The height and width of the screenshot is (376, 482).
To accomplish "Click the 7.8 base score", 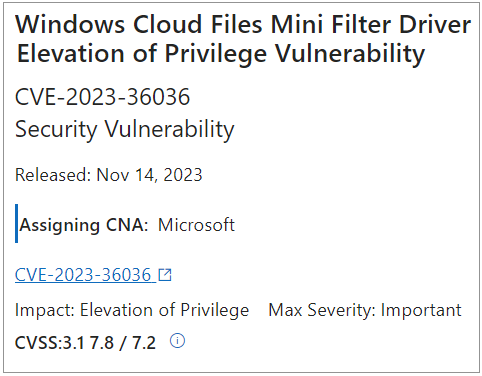I will pyautogui.click(x=102, y=343).
